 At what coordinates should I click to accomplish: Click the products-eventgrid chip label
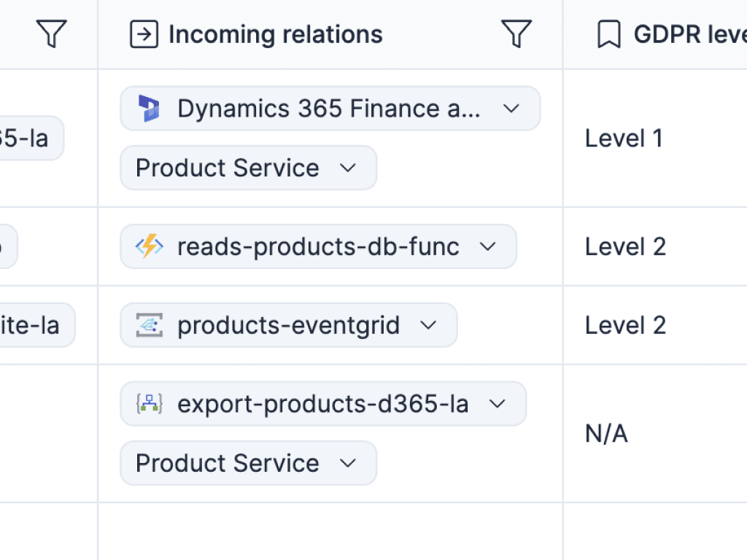pyautogui.click(x=288, y=325)
